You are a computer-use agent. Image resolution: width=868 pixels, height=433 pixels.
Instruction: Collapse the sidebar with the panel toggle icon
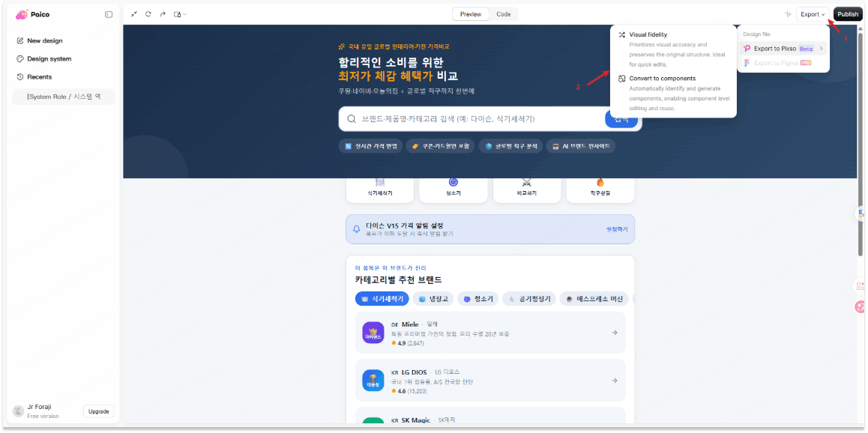coord(109,14)
